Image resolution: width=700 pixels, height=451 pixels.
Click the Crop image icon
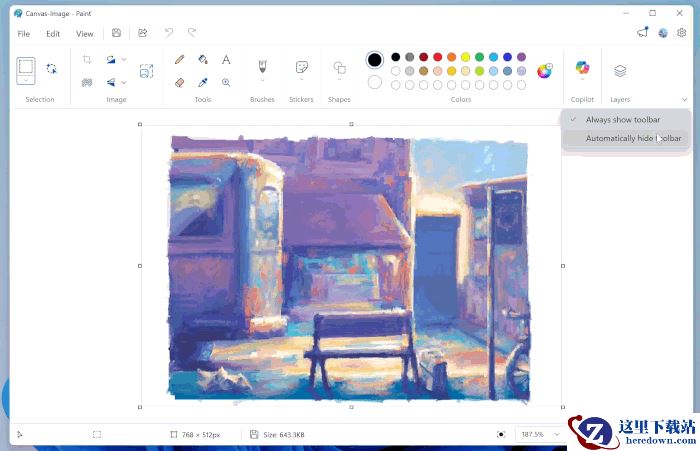click(x=87, y=60)
